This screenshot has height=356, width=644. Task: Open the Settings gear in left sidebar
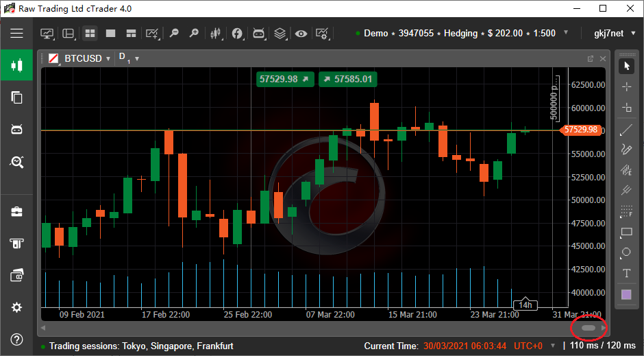pos(16,307)
